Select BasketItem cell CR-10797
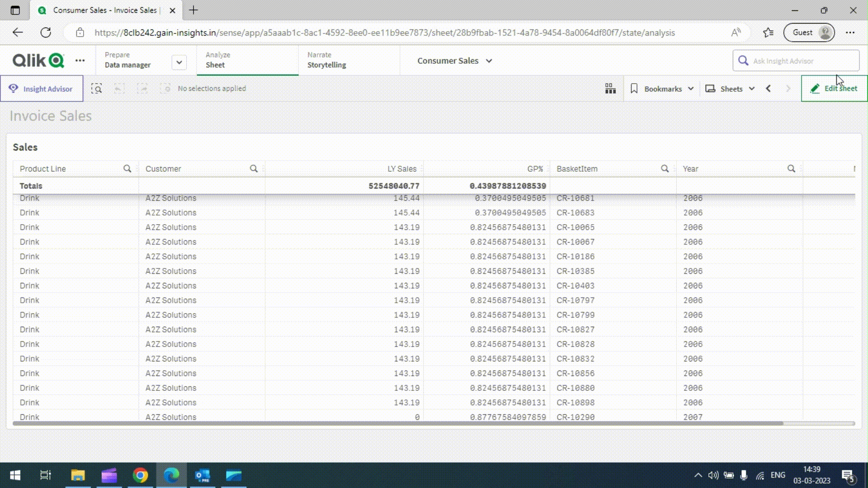This screenshot has height=488, width=868. coord(575,300)
